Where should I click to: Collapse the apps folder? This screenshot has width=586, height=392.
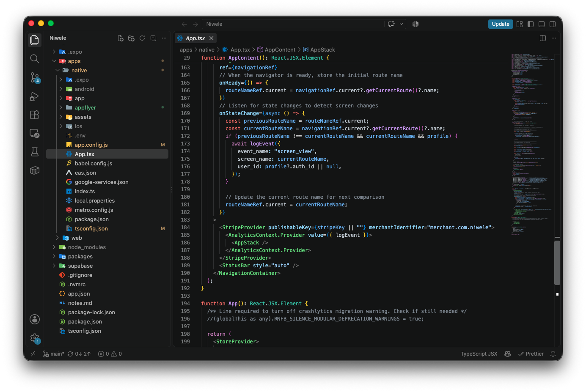click(54, 61)
